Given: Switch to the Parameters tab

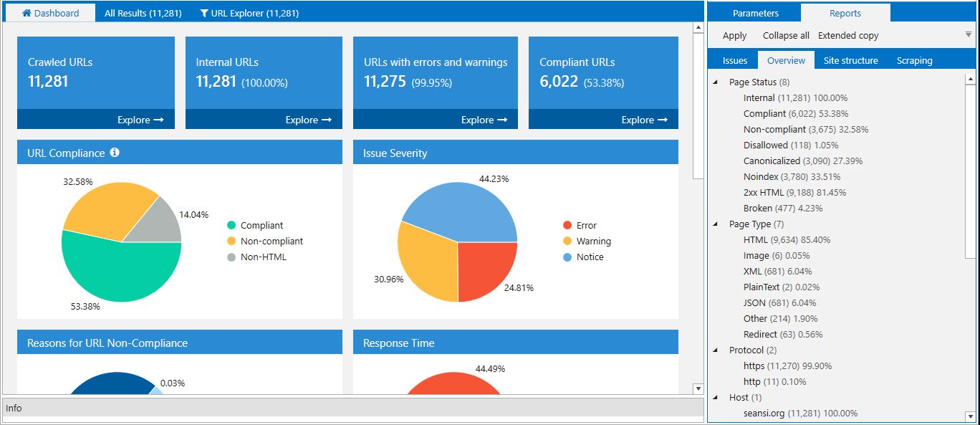Looking at the screenshot, I should (x=755, y=13).
